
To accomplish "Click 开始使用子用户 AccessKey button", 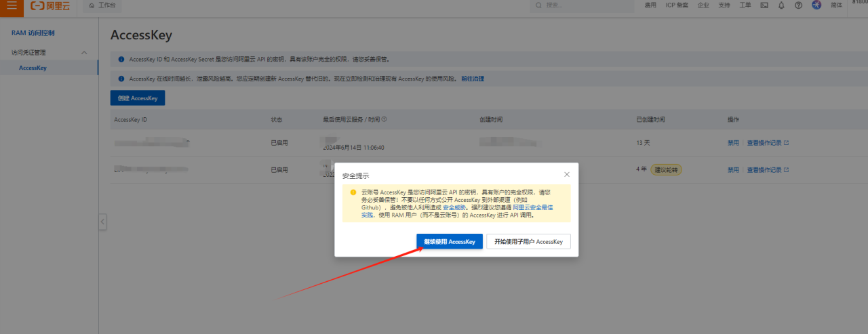I will [528, 242].
